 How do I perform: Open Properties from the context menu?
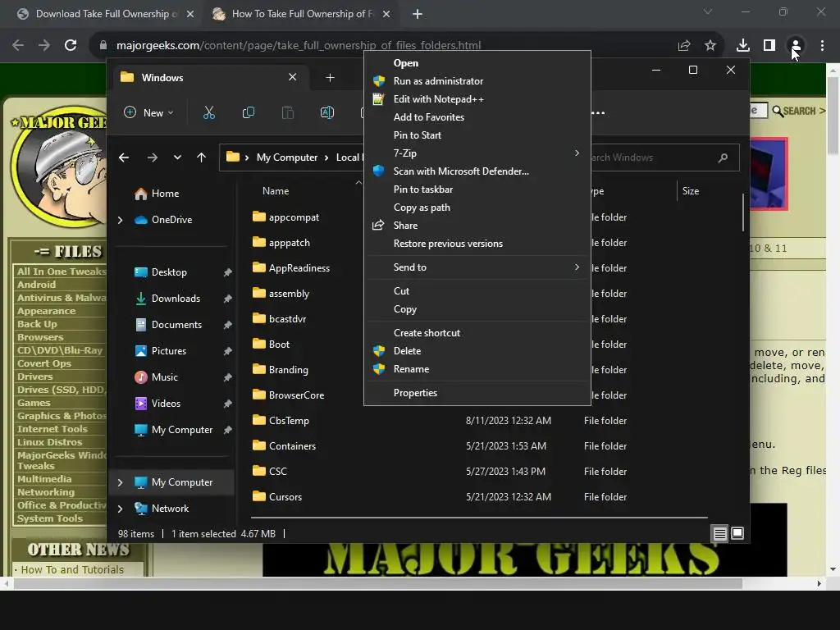click(415, 393)
